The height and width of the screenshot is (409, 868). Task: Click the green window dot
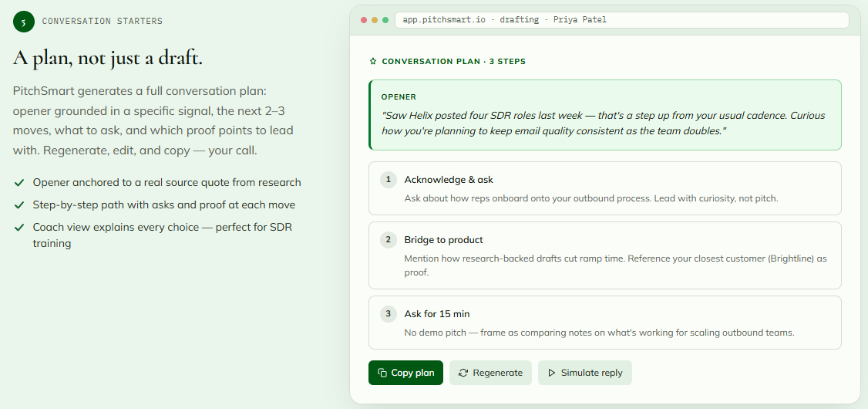(385, 20)
